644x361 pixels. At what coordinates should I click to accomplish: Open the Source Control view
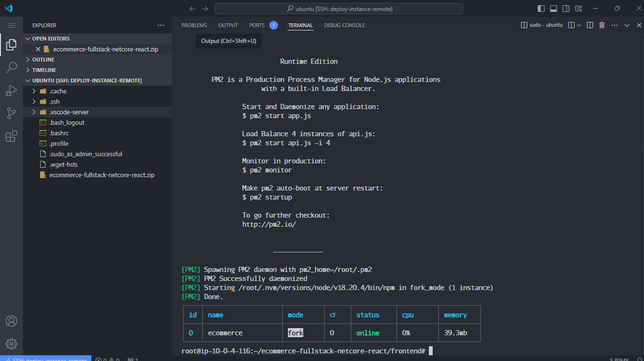click(11, 113)
